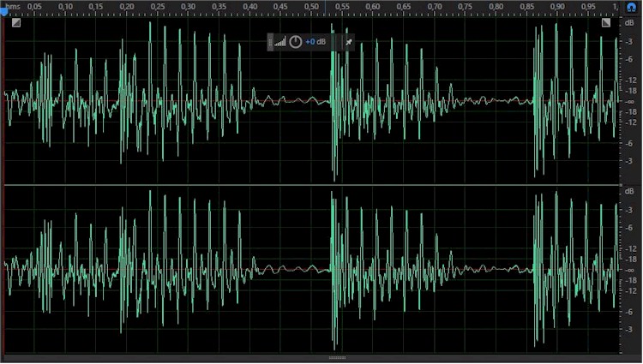The width and height of the screenshot is (643, 364).
Task: Click 0,20 on the time ruler
Action: [x=127, y=7]
